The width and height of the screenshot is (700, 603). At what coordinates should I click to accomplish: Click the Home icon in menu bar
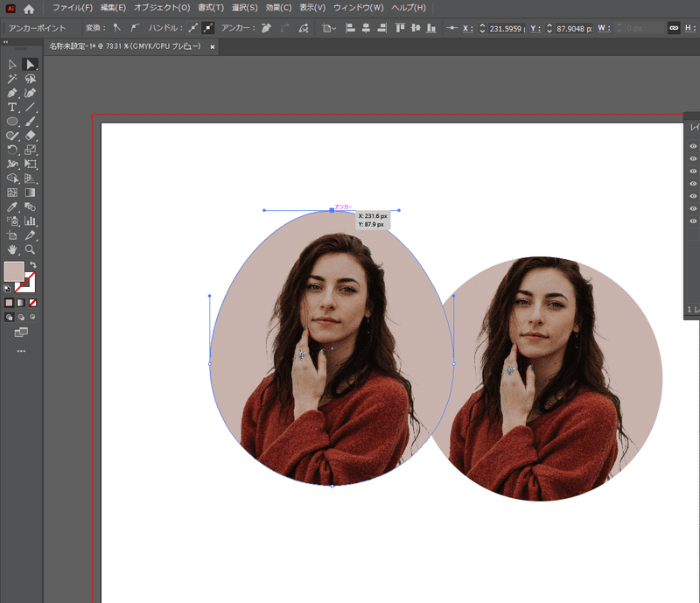(x=29, y=9)
